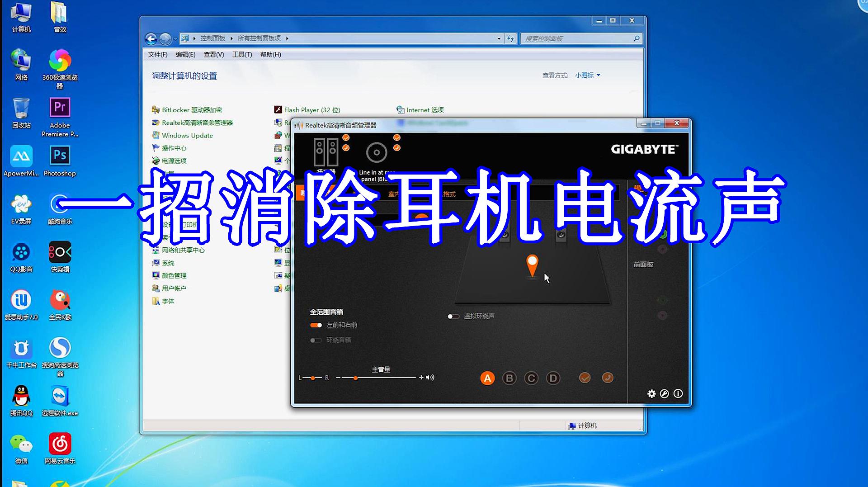Open 快剪辑 desktop icon

(x=60, y=257)
